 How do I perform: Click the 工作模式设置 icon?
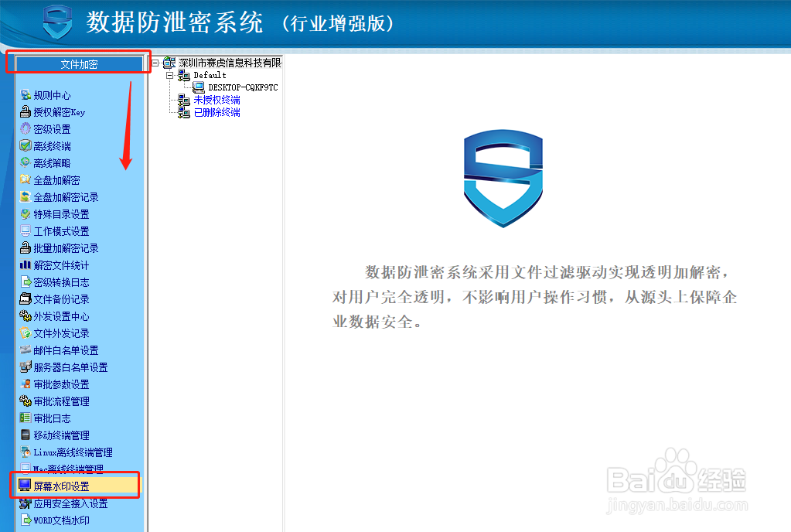pos(26,231)
